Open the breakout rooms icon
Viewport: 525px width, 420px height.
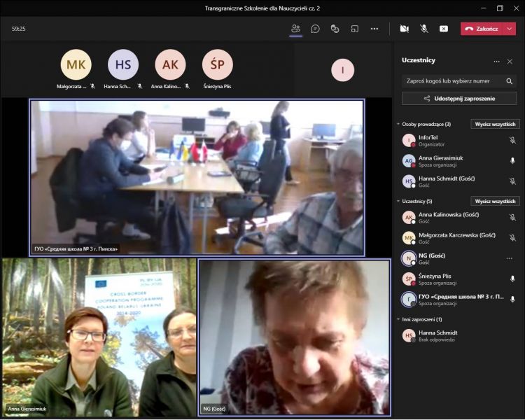click(355, 29)
